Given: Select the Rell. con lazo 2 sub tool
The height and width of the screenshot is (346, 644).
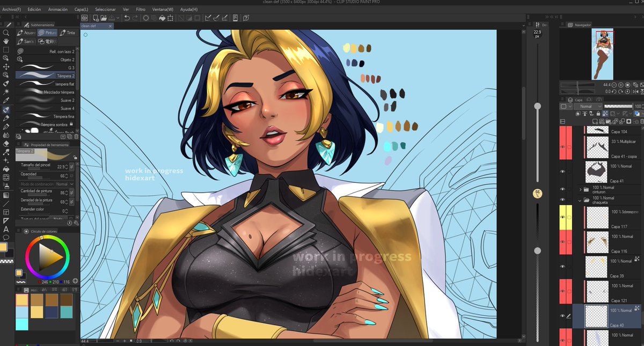Looking at the screenshot, I should coord(46,51).
